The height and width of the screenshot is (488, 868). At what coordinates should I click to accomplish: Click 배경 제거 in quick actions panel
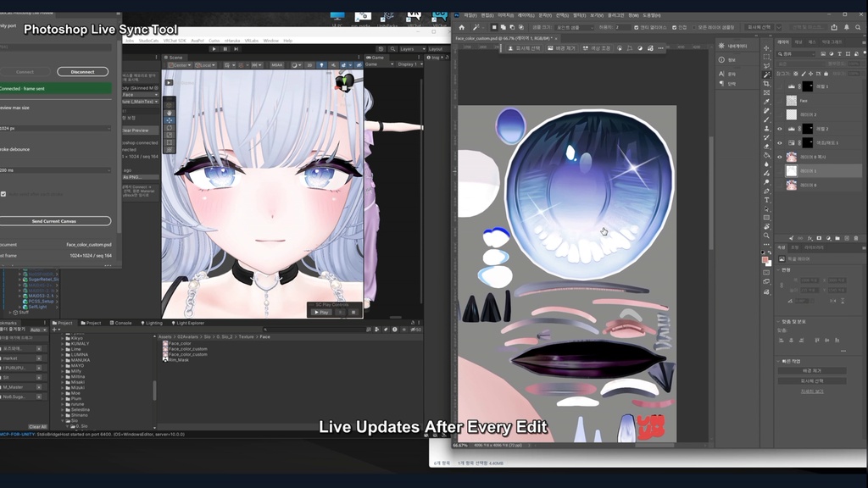(811, 371)
